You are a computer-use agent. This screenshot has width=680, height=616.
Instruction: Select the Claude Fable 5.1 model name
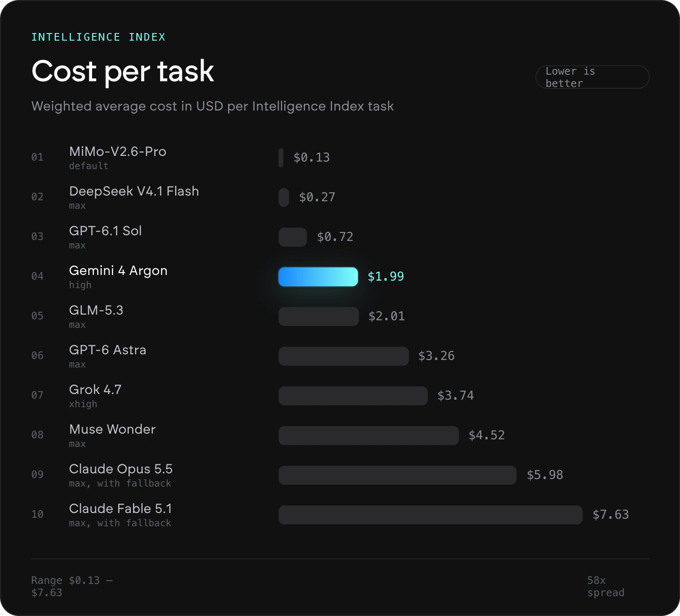(x=120, y=509)
